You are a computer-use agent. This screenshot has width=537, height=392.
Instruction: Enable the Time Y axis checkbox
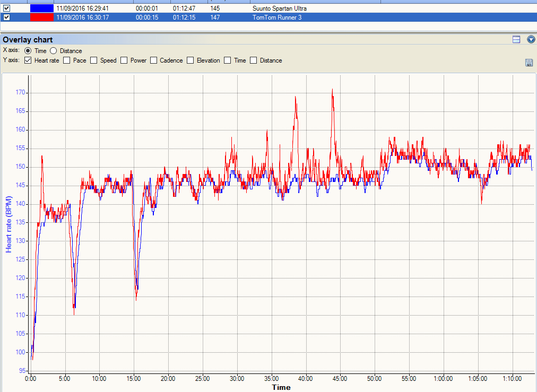tap(228, 60)
